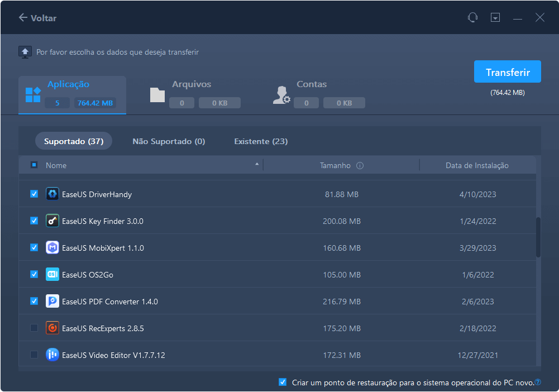The width and height of the screenshot is (559, 392).
Task: Select the Arquivos category tab
Action: (x=195, y=95)
